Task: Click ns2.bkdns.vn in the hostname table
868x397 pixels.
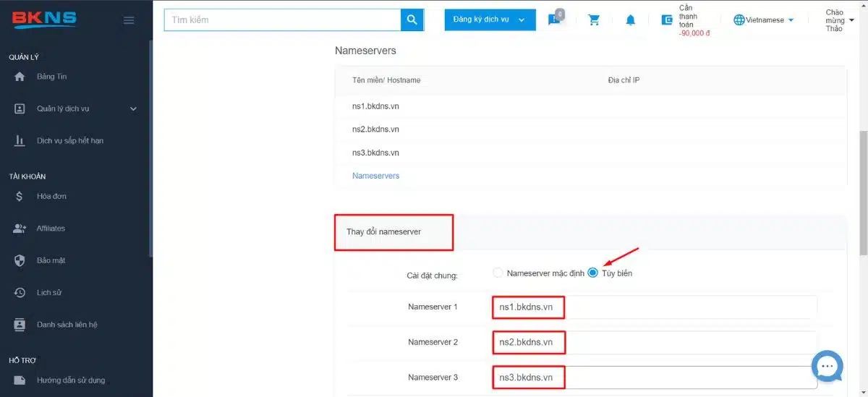Action: click(x=375, y=129)
